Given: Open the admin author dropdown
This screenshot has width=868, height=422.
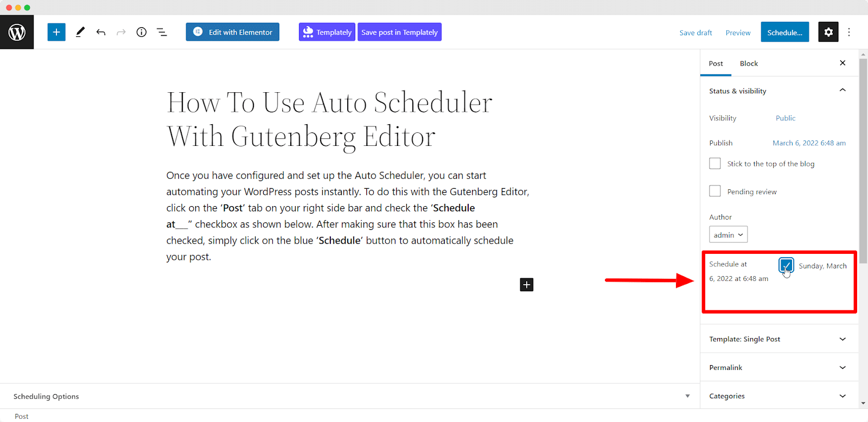Looking at the screenshot, I should pyautogui.click(x=728, y=234).
